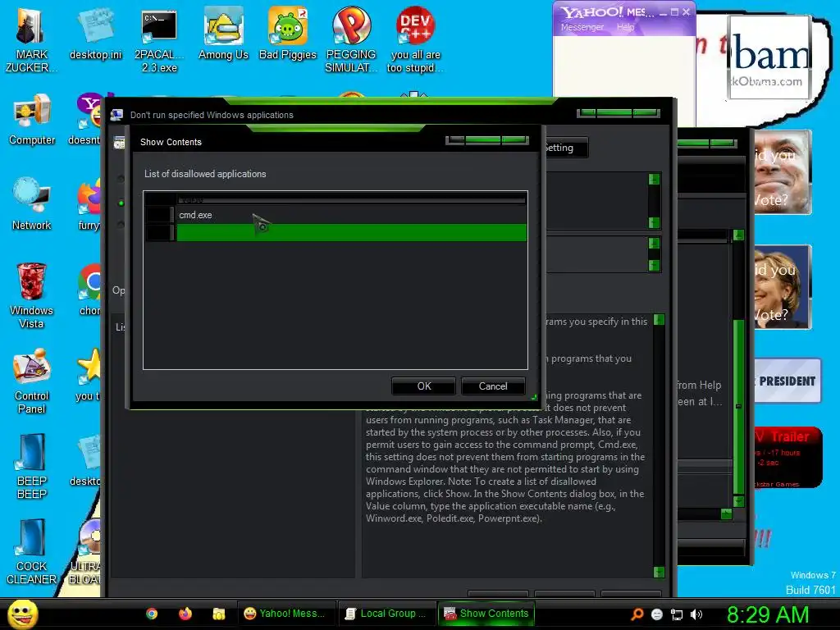Select the Dev-C++ 'you all are too stupid' shortcut
This screenshot has height=630, width=840.
[415, 40]
